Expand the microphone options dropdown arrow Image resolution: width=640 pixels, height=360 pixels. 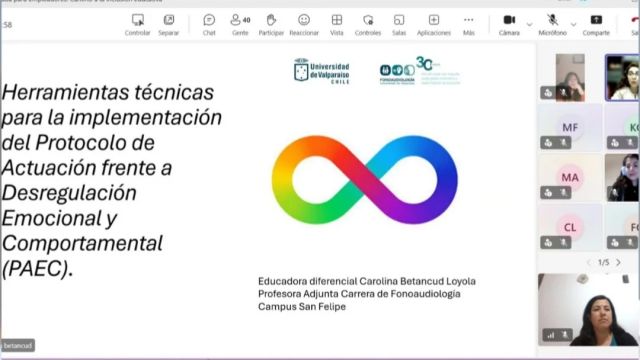click(573, 24)
